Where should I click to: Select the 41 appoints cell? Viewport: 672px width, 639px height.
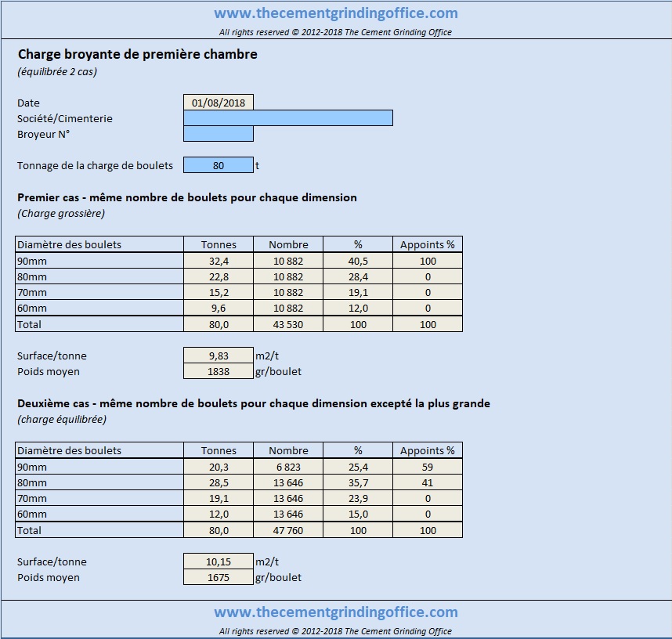pos(428,482)
